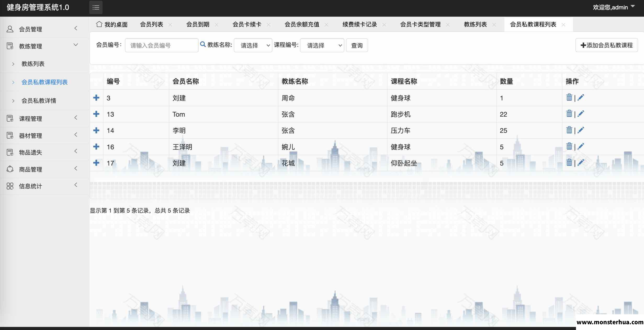Switch to 会员到期 tab
Image resolution: width=644 pixels, height=330 pixels.
click(198, 24)
